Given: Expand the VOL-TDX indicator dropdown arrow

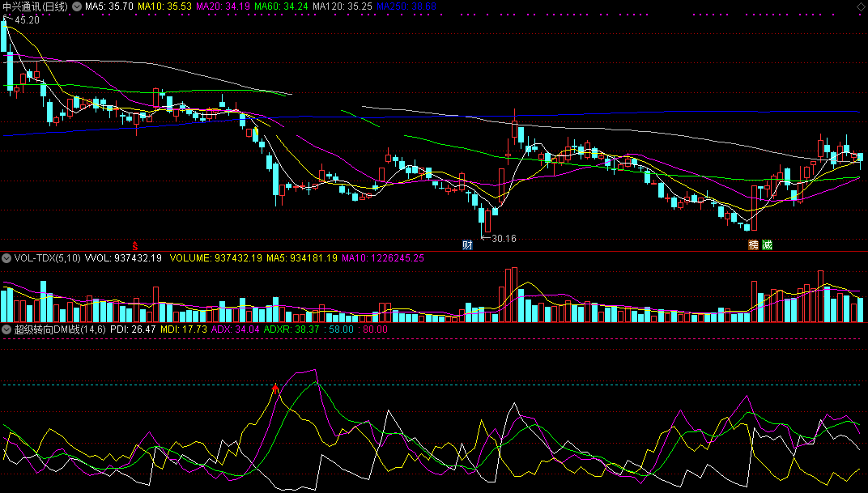Looking at the screenshot, I should pos(6,258).
